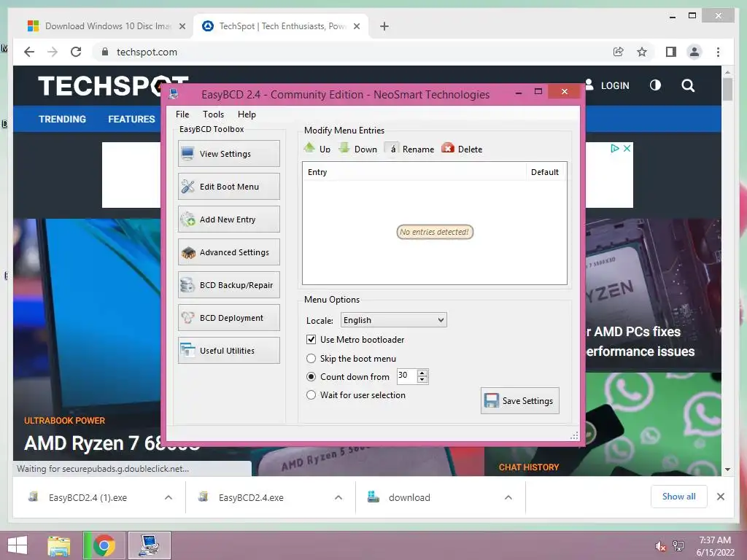Close the ad with X icon

pos(627,148)
